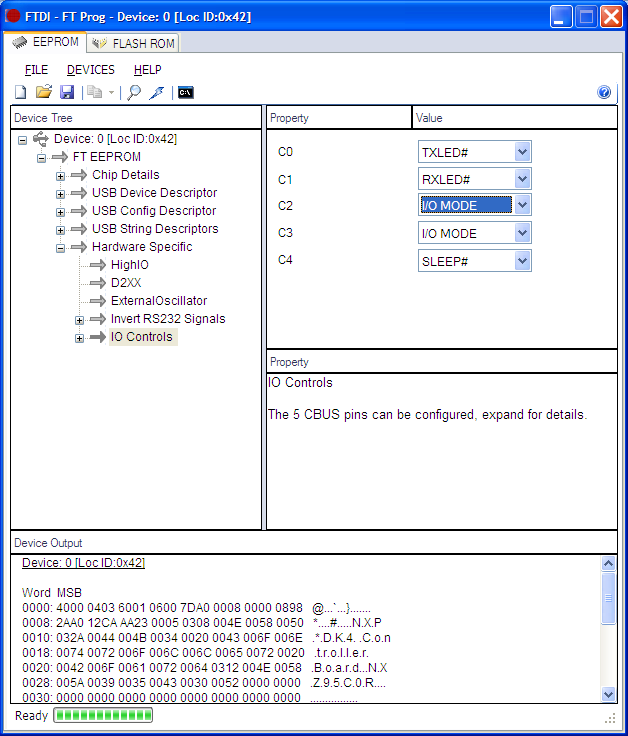Viewport: 628px width, 736px height.
Task: Switch to the FLASH ROM tab
Action: pyautogui.click(x=133, y=43)
